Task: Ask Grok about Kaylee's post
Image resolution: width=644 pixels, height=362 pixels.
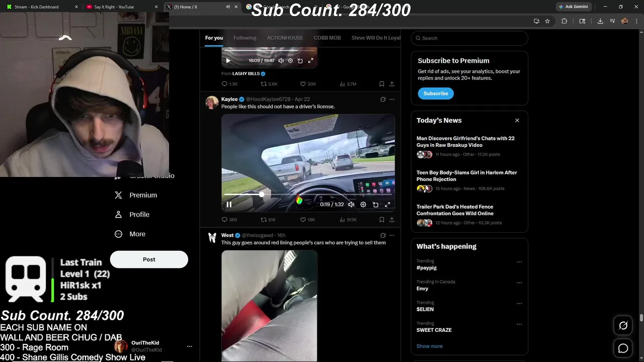Action: coord(383,100)
